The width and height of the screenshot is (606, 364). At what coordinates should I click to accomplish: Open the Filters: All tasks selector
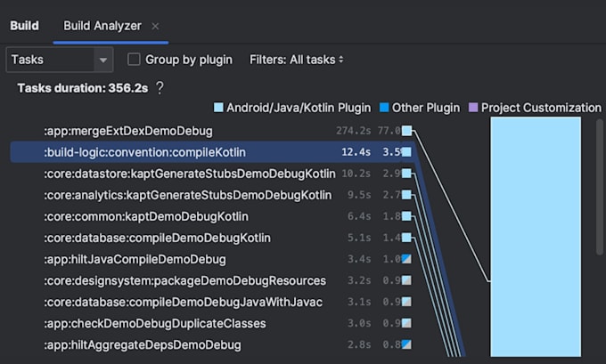pos(297,60)
